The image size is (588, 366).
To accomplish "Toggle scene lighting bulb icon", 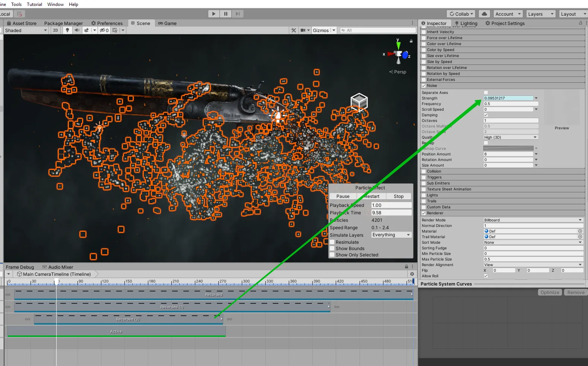I will pos(67,30).
